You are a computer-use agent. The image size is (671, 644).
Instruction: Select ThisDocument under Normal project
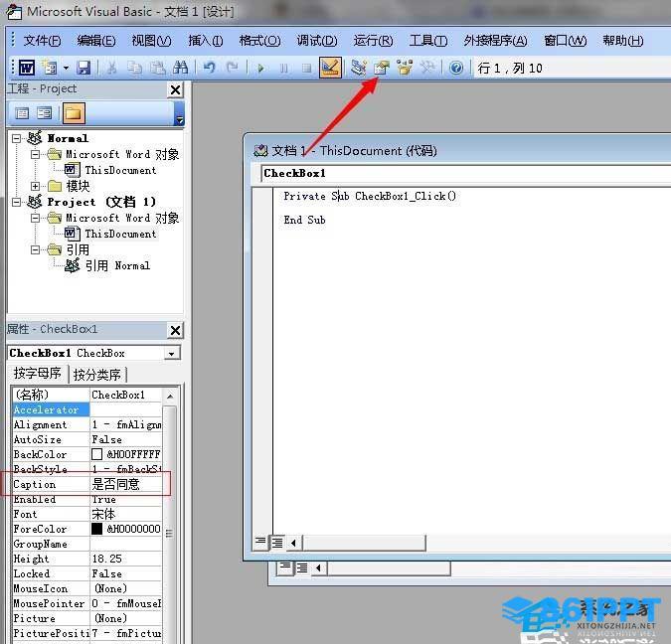120,170
